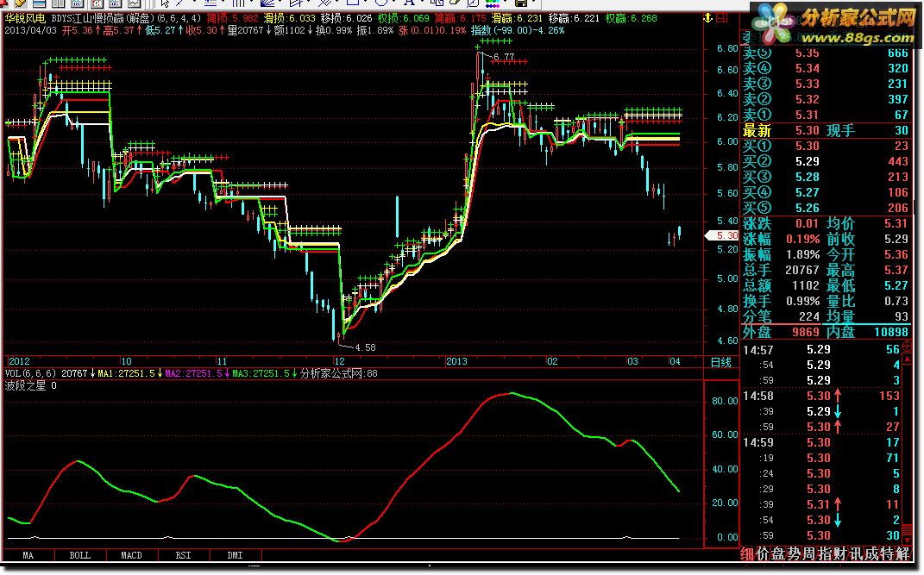The width and height of the screenshot is (924, 575).
Task: Click the floppy disk save icon
Action: (x=520, y=3)
